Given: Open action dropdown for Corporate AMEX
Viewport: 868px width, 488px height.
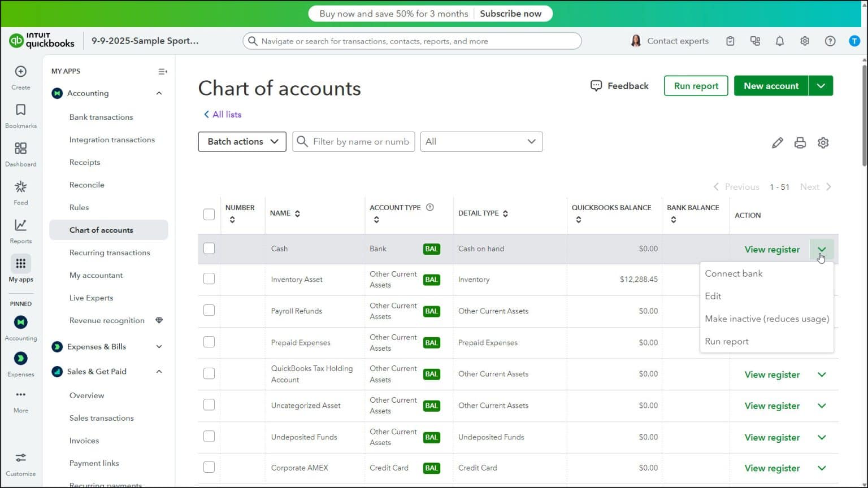Looking at the screenshot, I should click(822, 468).
